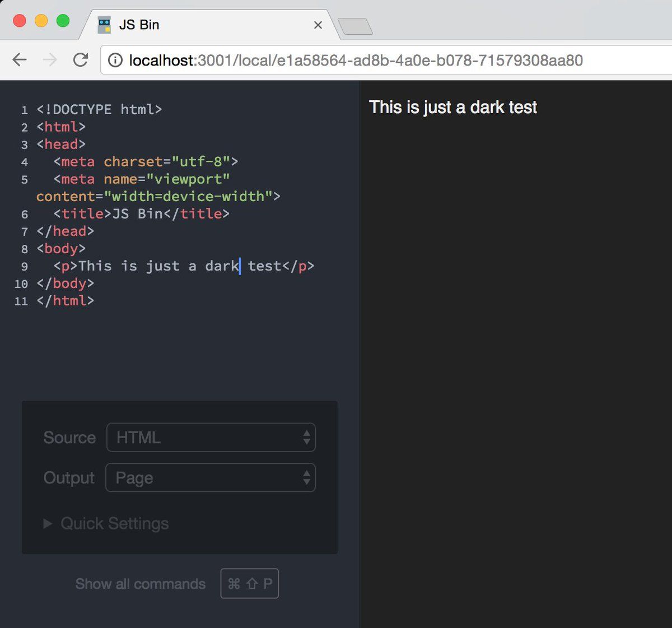
Task: Open the Source HTML dropdown
Action: coord(211,438)
